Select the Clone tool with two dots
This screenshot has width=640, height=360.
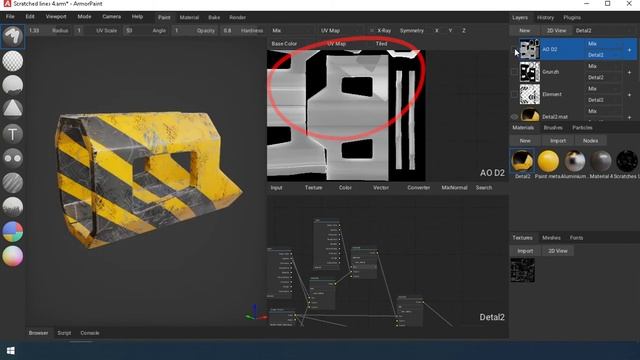point(13,158)
